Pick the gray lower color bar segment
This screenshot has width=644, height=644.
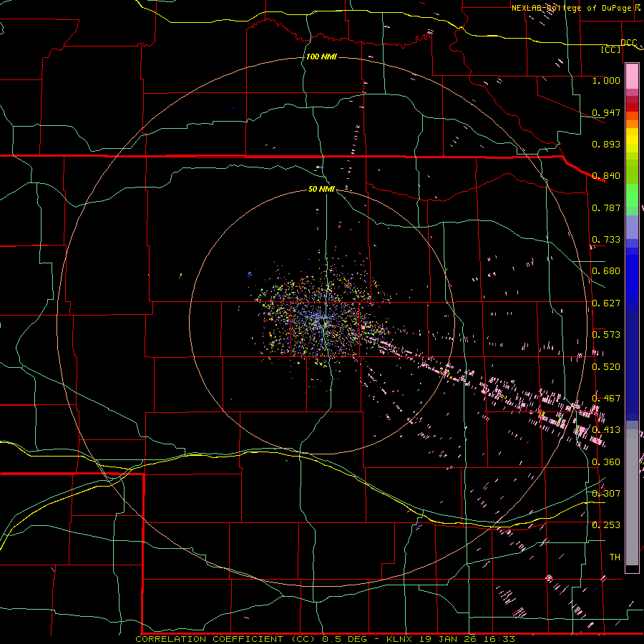632,497
